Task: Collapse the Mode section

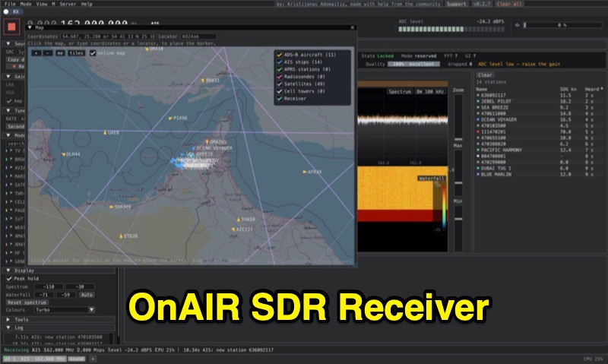Action: tap(8, 135)
